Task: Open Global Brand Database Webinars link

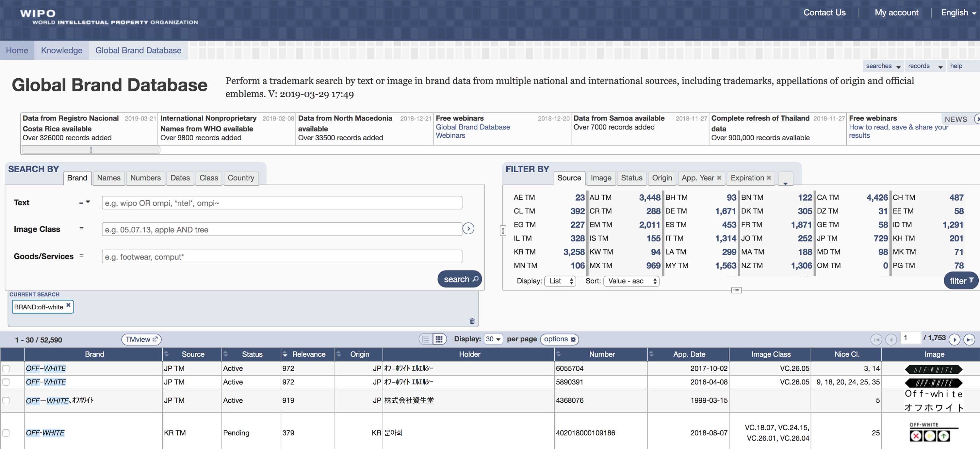Action: [x=473, y=131]
